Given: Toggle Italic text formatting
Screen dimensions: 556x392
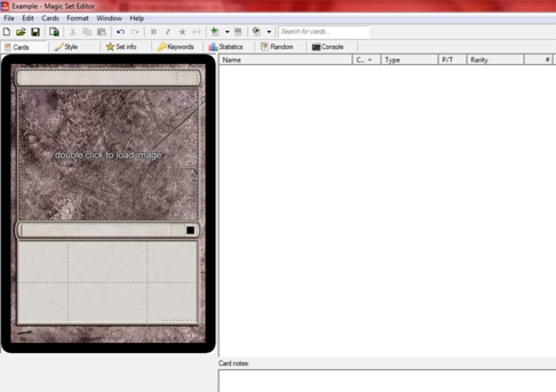Looking at the screenshot, I should click(x=168, y=32).
